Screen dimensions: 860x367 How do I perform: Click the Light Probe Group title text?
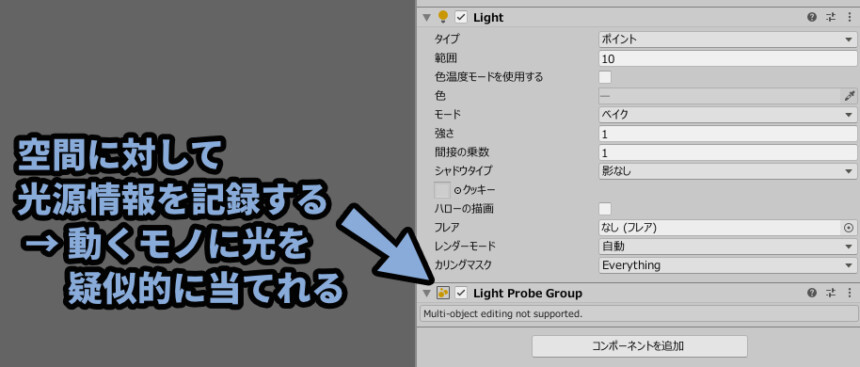pos(527,293)
